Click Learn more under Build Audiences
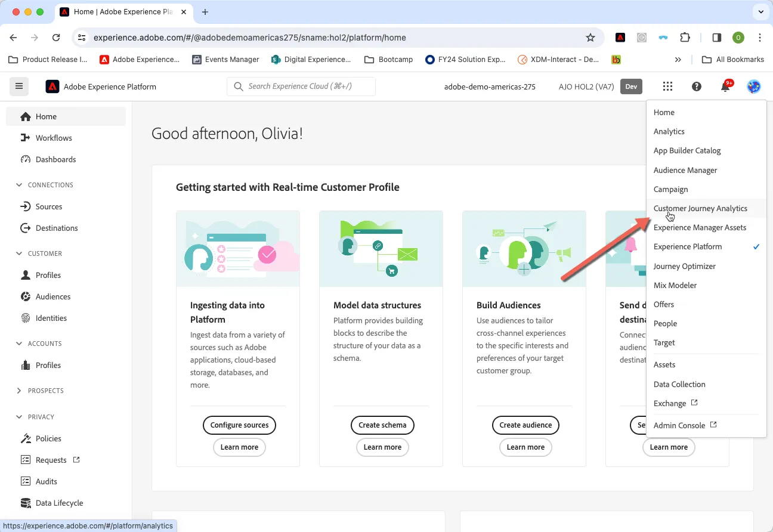The height and width of the screenshot is (532, 773). click(525, 447)
